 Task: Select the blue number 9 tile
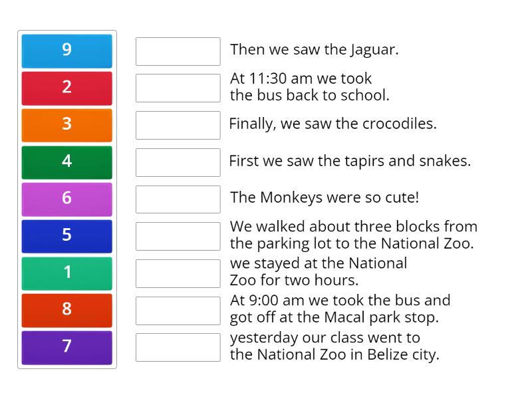(66, 51)
